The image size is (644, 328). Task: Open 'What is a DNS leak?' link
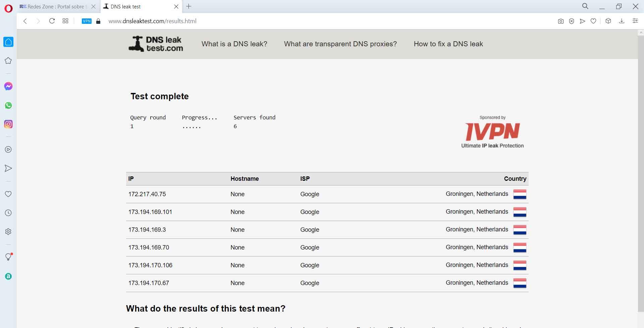click(234, 44)
